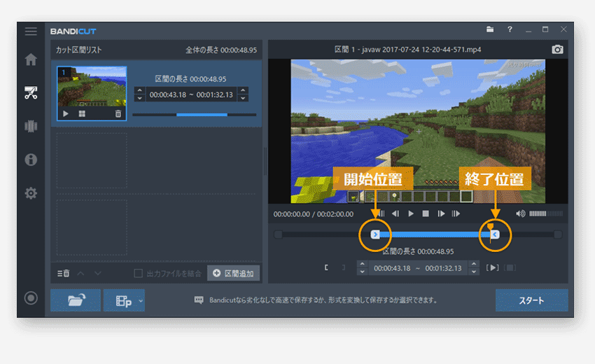Image resolution: width=595 pixels, height=364 pixels.
Task: Move the segment down in the list
Action: (97, 273)
